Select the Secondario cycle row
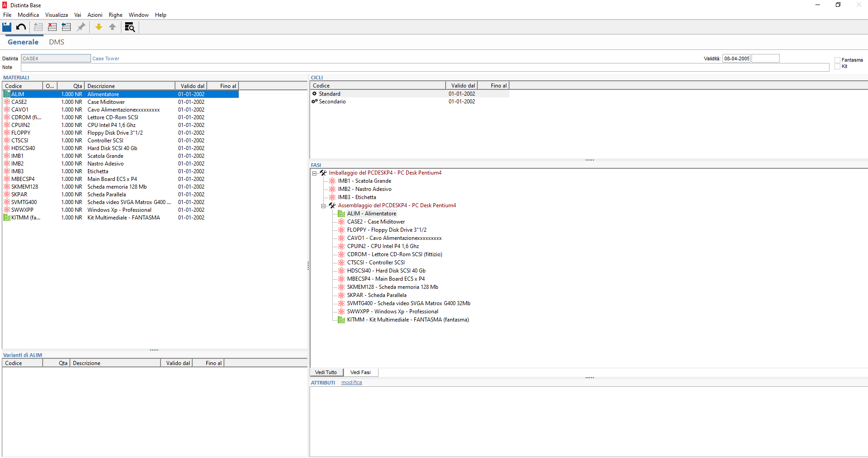The image size is (868, 458). click(410, 102)
